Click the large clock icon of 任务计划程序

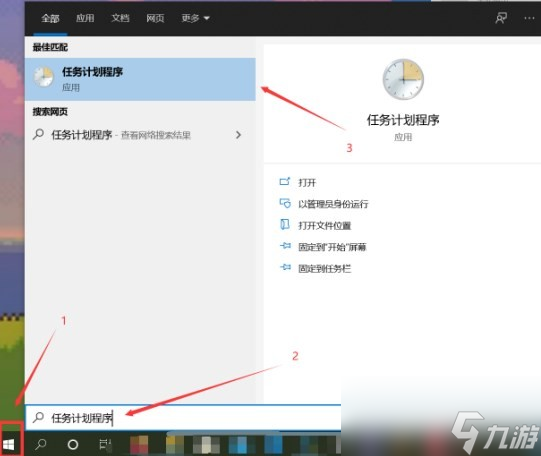pos(403,79)
